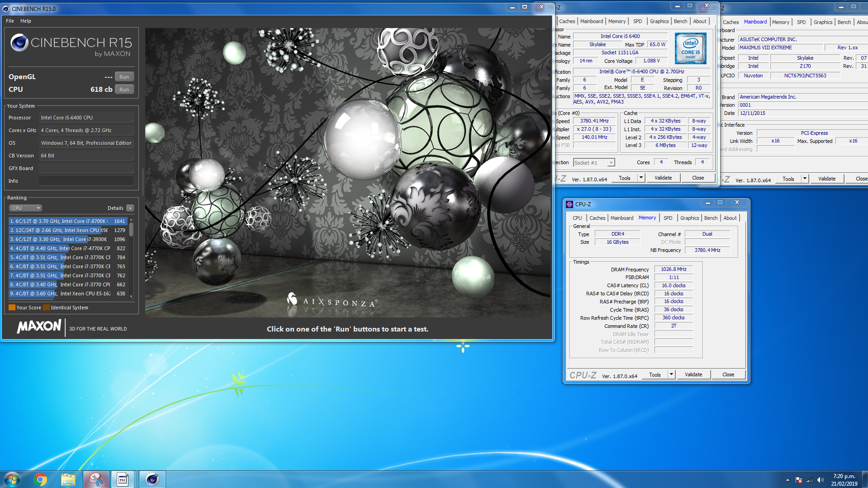The image size is (868, 488).
Task: Expand Tools dropdown arrow in Memory CPU-Z window
Action: coord(672,374)
